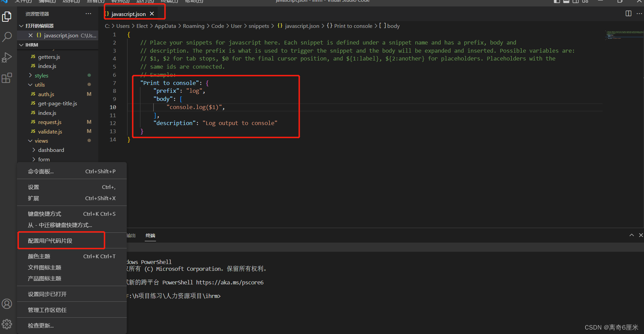This screenshot has height=334, width=644.
Task: Choose 产品图标主题 from the menu
Action: tap(72, 279)
